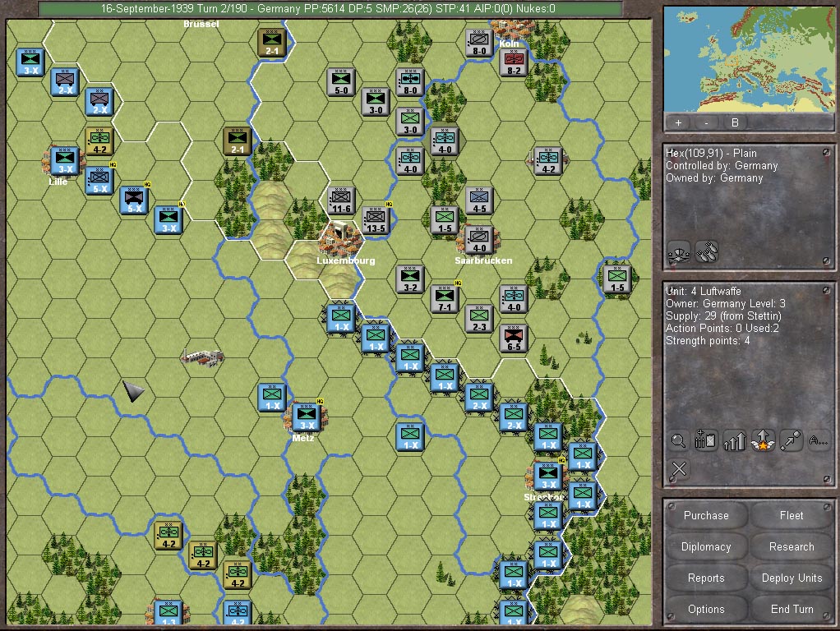Select the 13-5 German HQ unit
This screenshot has width=840, height=631.
(x=376, y=219)
